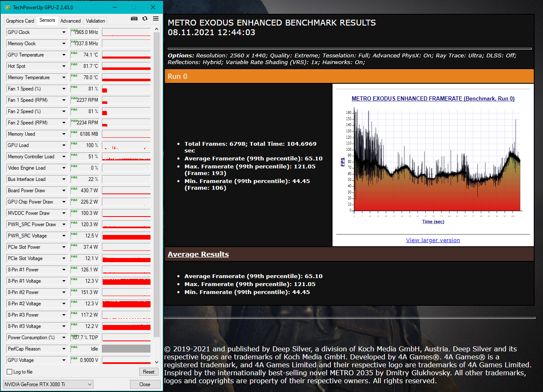Switch to the Graphics Card tab

tap(20, 21)
